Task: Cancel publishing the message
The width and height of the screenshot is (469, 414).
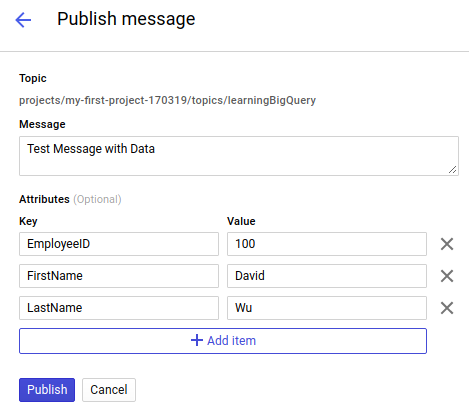Action: (109, 390)
